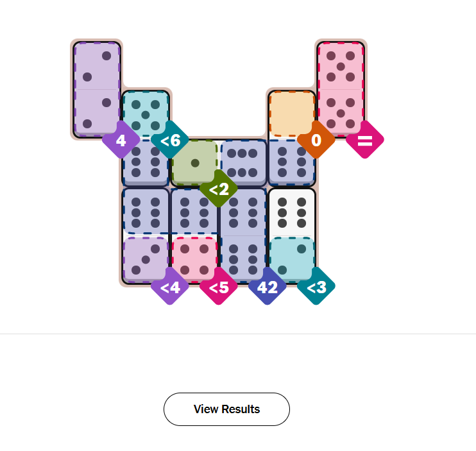Viewport: 476px width, 451px height.
Task: Click the purple <4 constraint badge
Action: (x=169, y=286)
